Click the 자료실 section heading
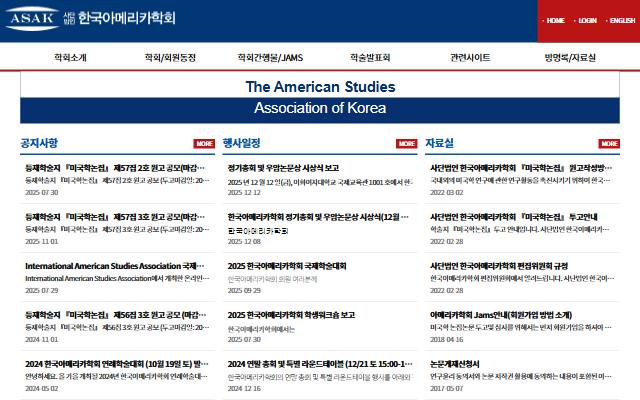Viewport: 640px width, 400px height. click(440, 143)
